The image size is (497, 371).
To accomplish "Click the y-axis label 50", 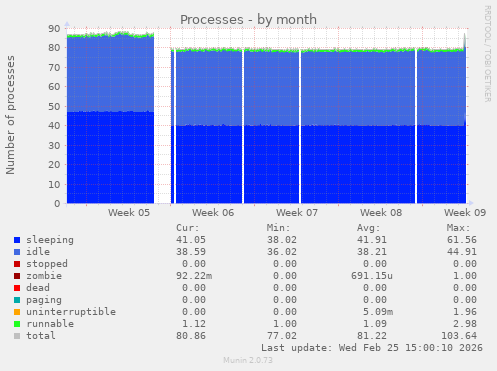I will (54, 107).
